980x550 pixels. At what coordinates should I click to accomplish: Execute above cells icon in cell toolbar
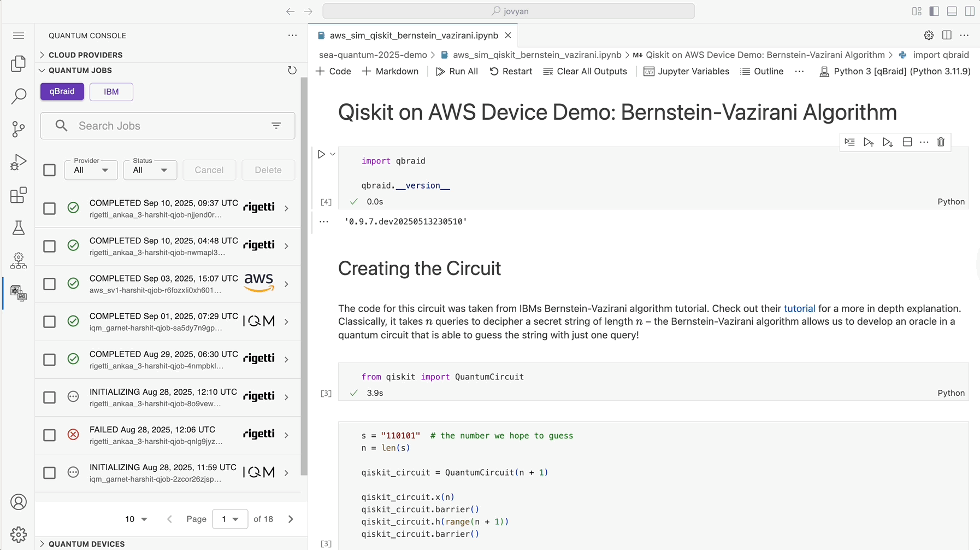pyautogui.click(x=869, y=142)
